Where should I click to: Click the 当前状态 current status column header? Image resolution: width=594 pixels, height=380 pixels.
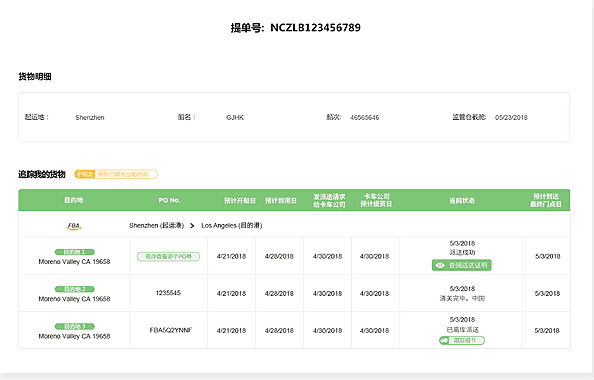point(462,200)
